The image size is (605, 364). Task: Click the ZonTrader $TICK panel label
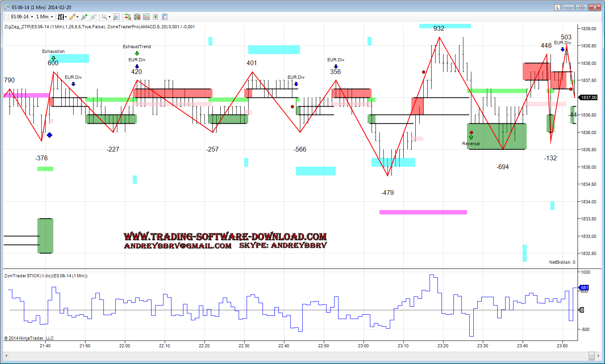(x=46, y=276)
